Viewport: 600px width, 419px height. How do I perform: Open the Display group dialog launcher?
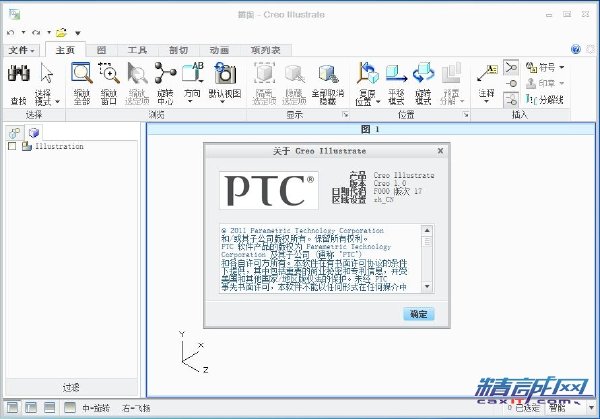click(x=345, y=114)
